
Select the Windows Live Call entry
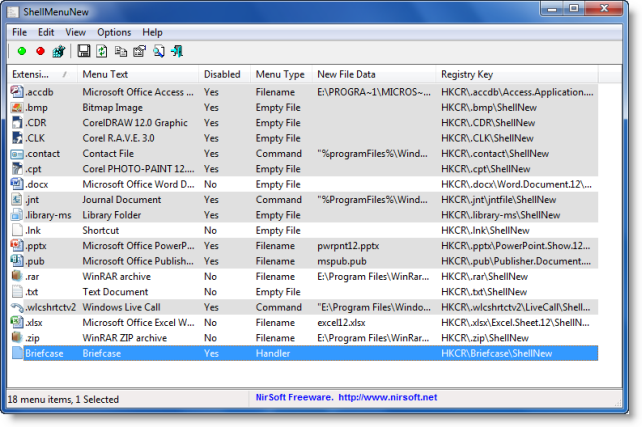(122, 307)
